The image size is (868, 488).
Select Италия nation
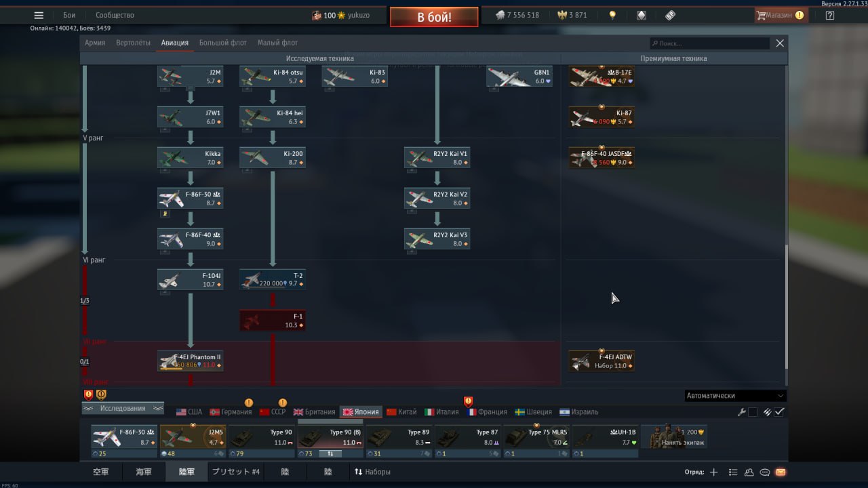click(441, 412)
